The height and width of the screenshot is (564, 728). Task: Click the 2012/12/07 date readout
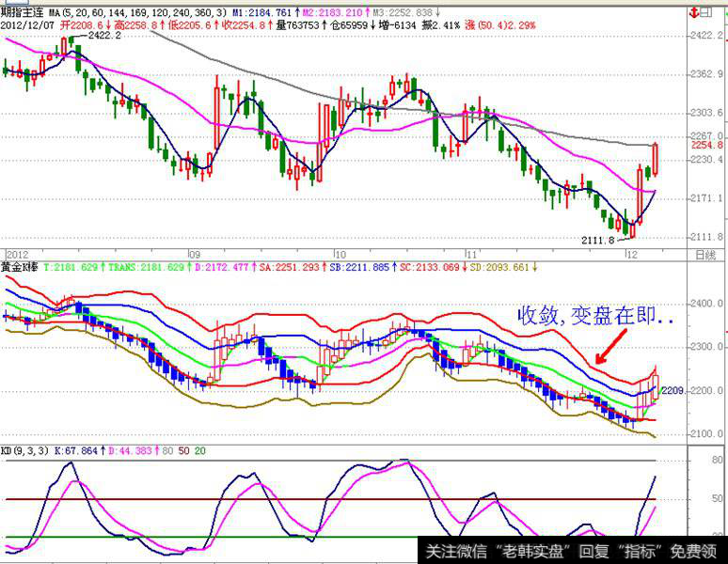[x=27, y=25]
